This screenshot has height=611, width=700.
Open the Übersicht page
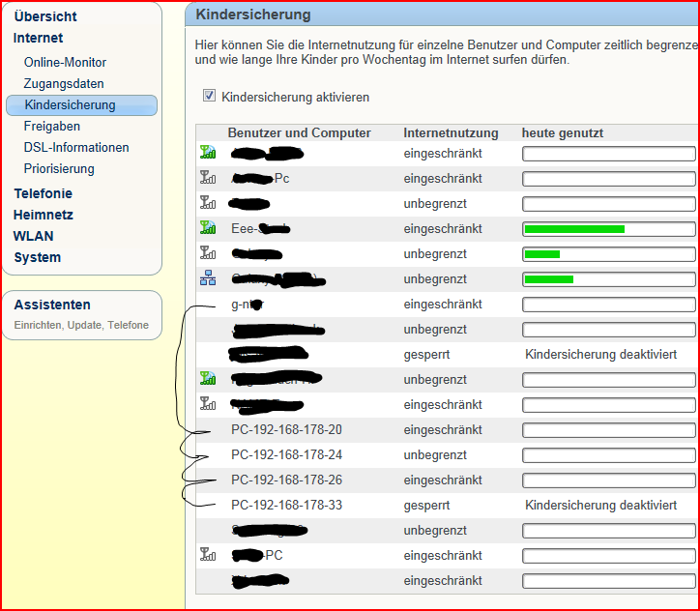pyautogui.click(x=45, y=16)
